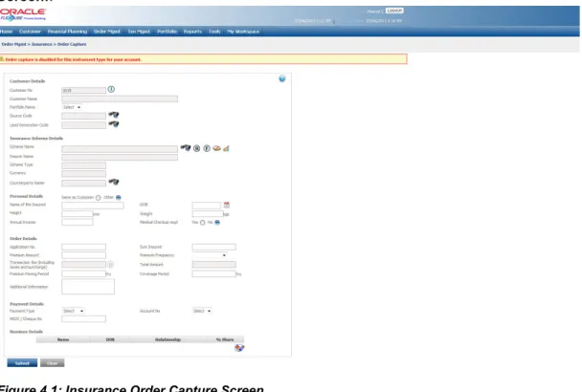Viewport: 582px width, 392px height.
Task: Click the Relationship column header
Action: pos(168,339)
